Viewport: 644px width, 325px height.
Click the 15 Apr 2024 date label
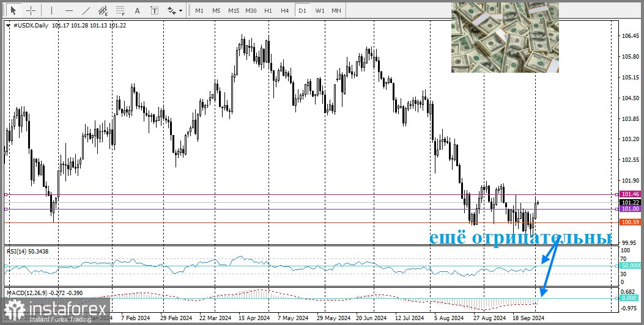(253, 318)
